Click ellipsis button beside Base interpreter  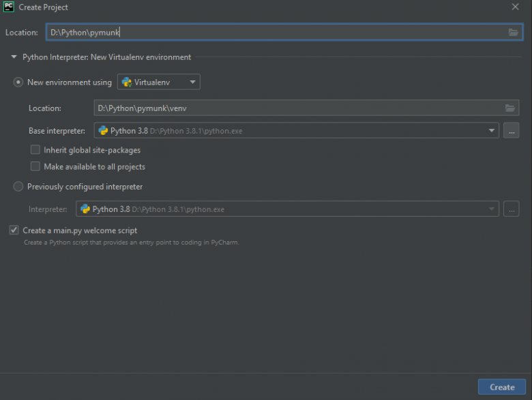(512, 131)
